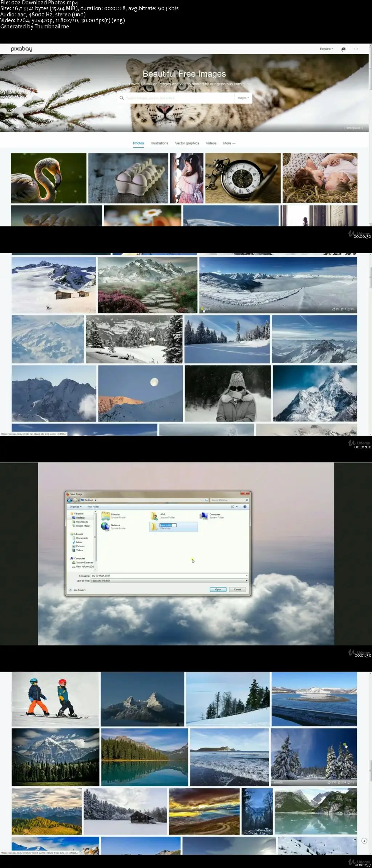Click the New folder toolbar button
The height and width of the screenshot is (868, 372).
tap(93, 507)
